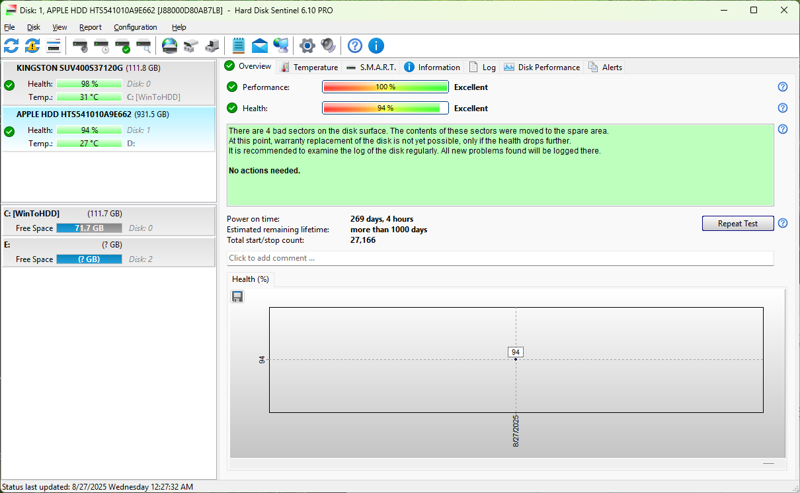The image size is (800, 493).
Task: Click the 94 data point on health graph
Action: click(516, 359)
